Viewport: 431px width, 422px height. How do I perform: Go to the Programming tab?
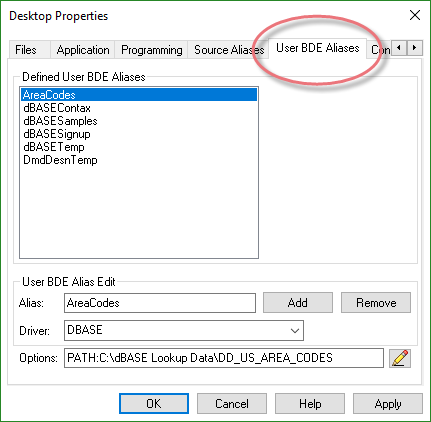click(152, 50)
